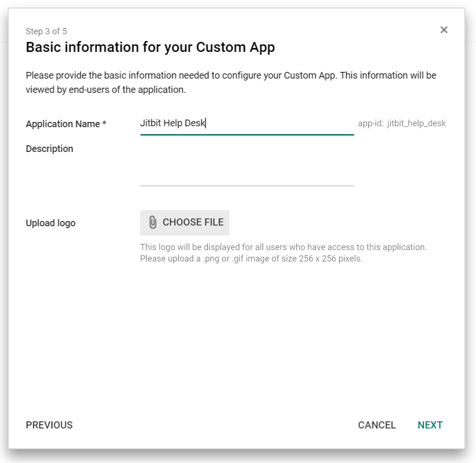The width and height of the screenshot is (476, 463).
Task: Click the Description label
Action: coord(49,149)
